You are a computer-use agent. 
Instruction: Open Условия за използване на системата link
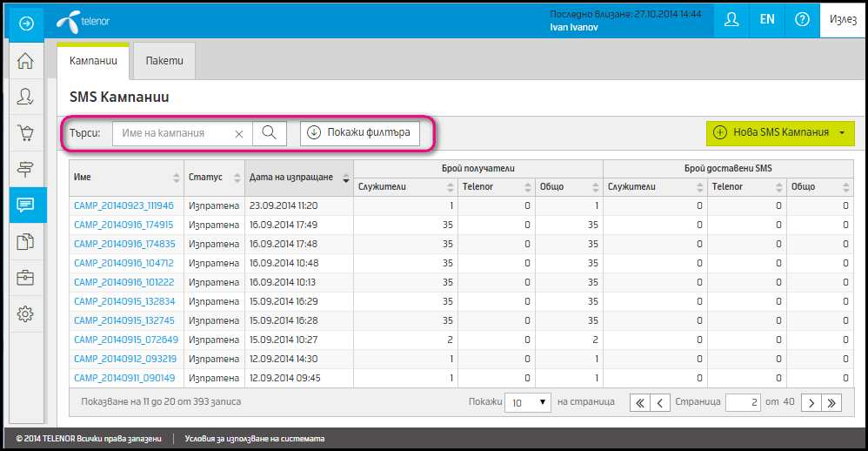(255, 439)
